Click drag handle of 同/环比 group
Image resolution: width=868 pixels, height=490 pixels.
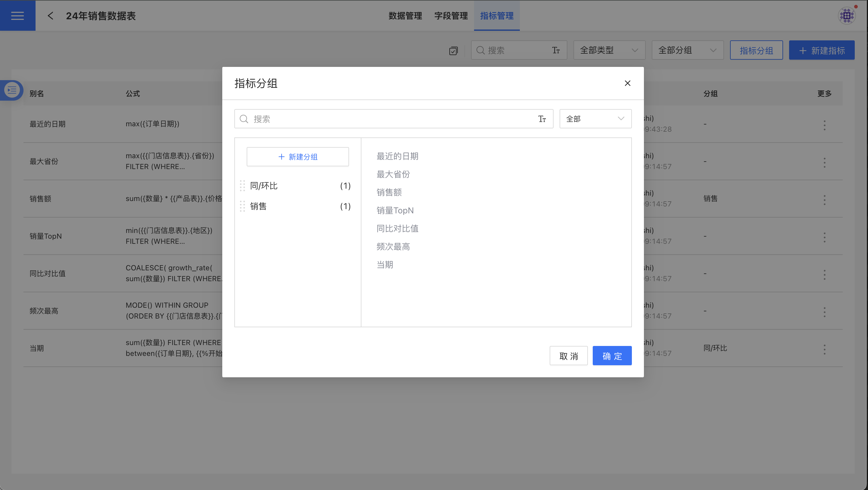coord(242,185)
